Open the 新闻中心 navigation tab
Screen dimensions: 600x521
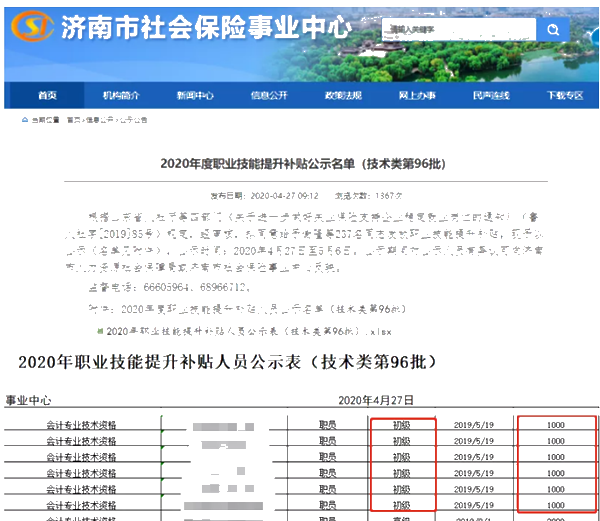(x=195, y=95)
